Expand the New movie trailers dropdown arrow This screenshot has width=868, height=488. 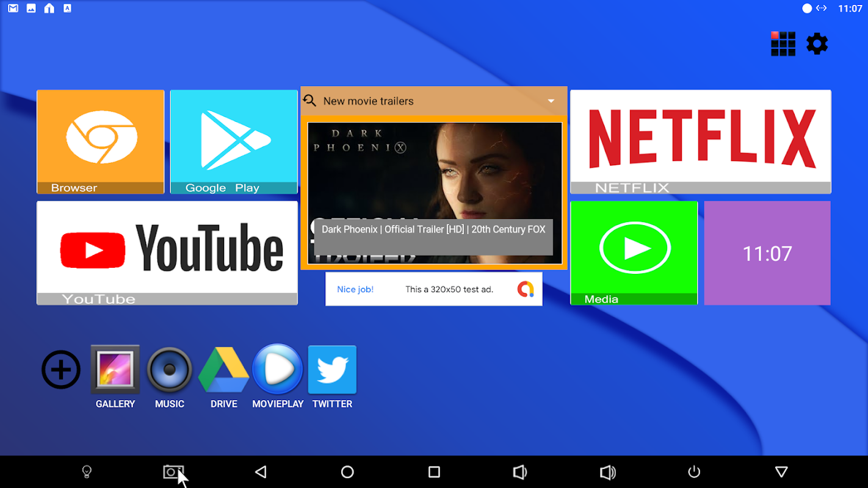[x=551, y=101]
